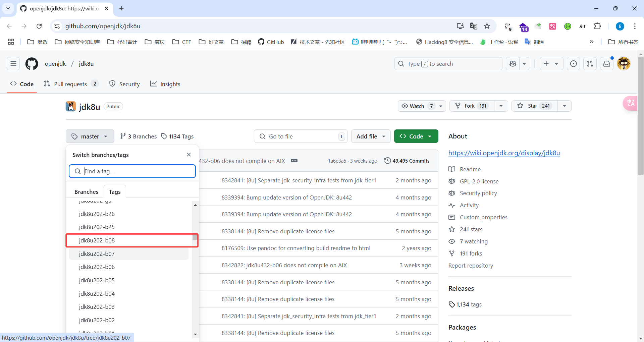This screenshot has width=644, height=342.
Task: Click the .GIT extension icon
Action: pyautogui.click(x=583, y=26)
